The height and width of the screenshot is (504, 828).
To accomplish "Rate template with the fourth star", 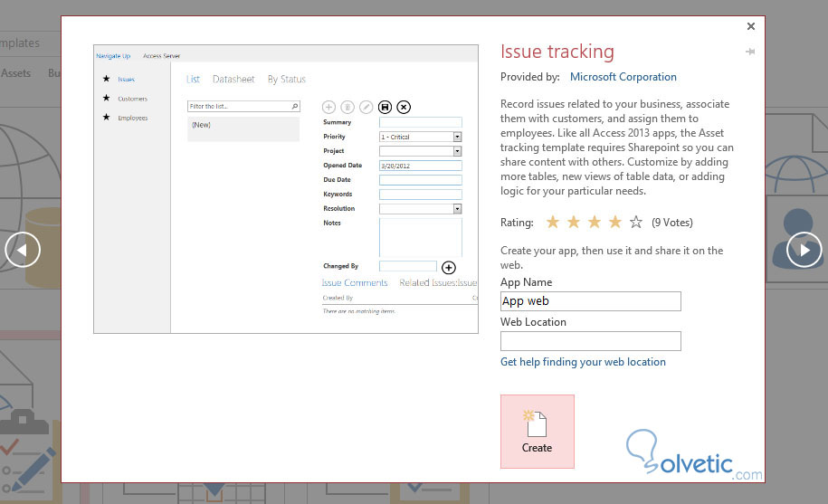I will click(615, 223).
